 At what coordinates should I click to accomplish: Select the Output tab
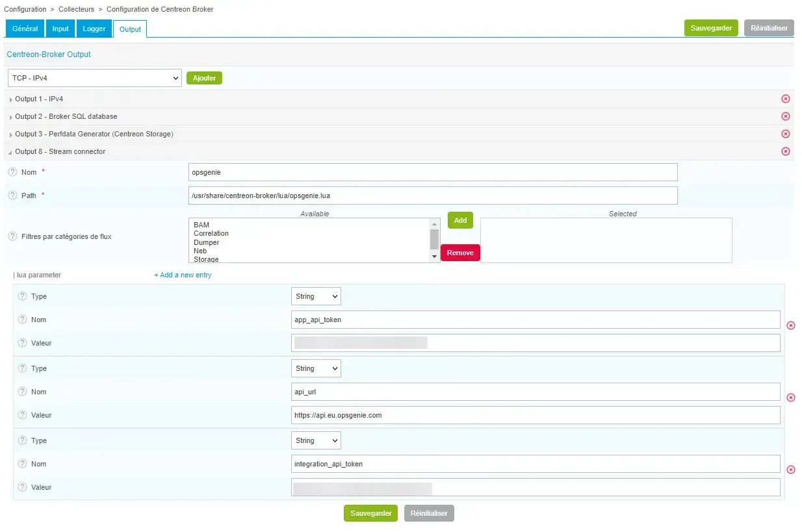(x=130, y=29)
